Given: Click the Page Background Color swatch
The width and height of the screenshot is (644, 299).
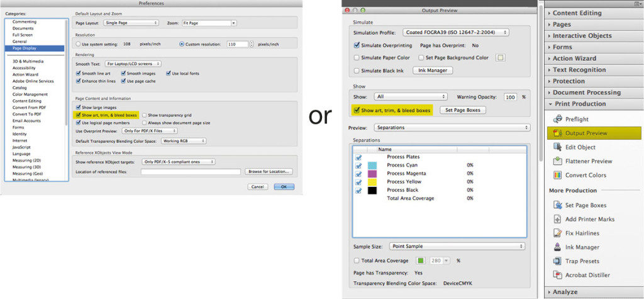Looking at the screenshot, I should point(500,58).
